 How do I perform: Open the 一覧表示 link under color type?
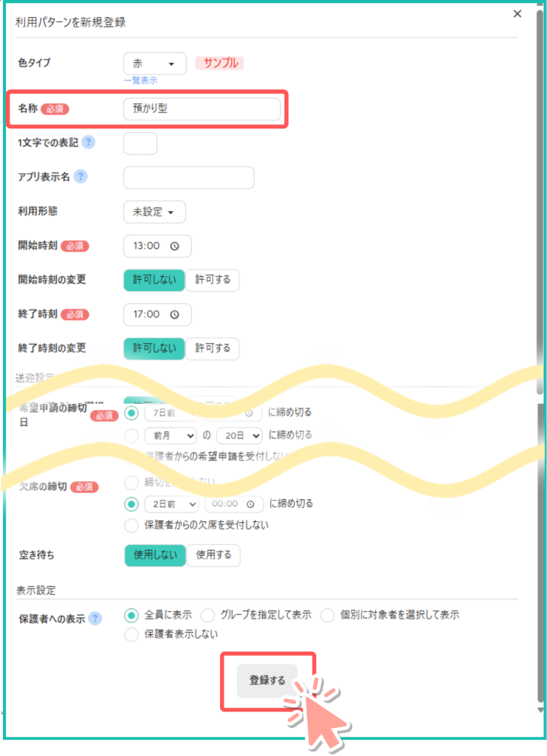click(140, 80)
